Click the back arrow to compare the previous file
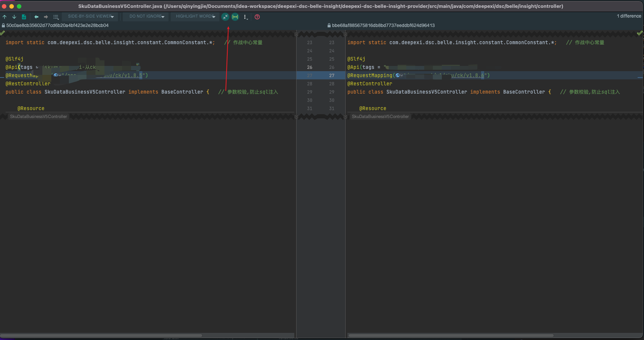 tap(36, 17)
